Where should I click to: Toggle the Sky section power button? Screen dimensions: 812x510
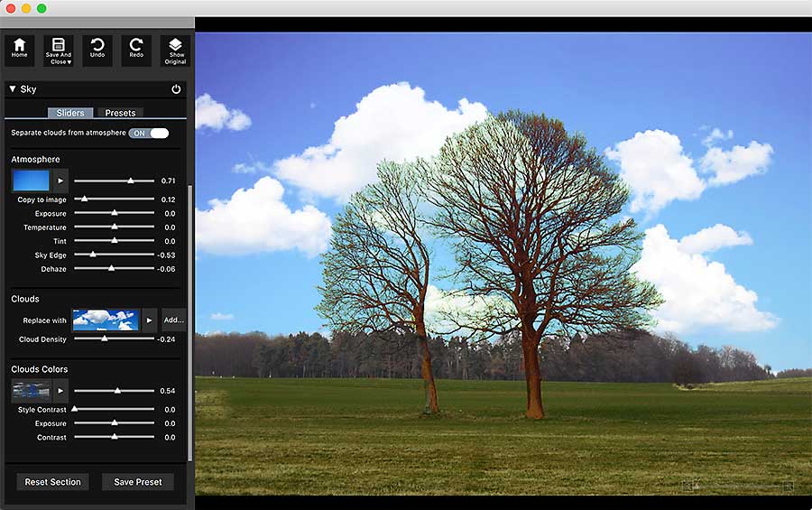(176, 89)
